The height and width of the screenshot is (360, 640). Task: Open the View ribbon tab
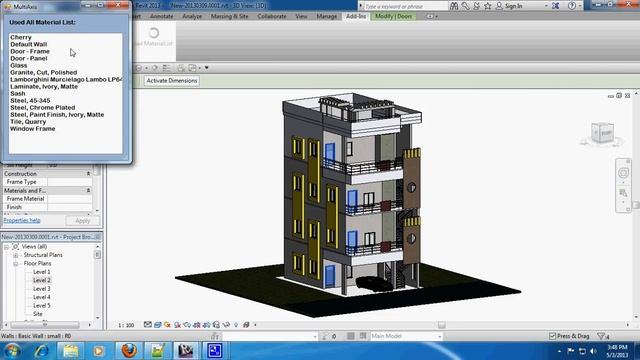[x=301, y=16]
